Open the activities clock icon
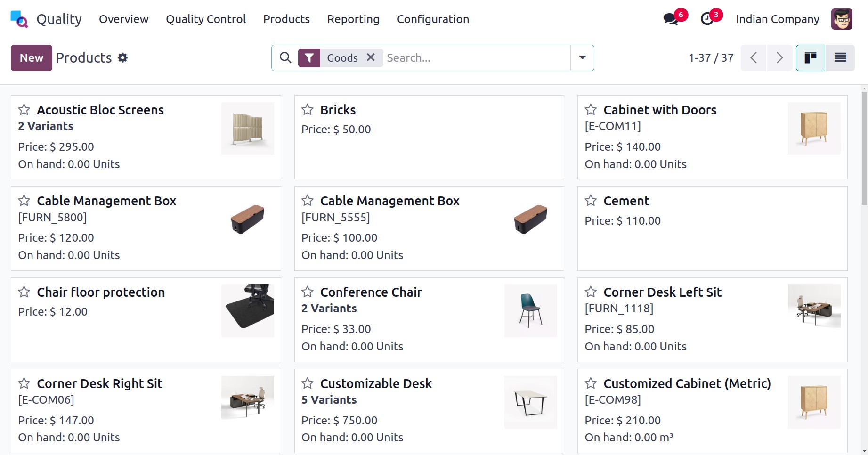Image resolution: width=868 pixels, height=455 pixels. [707, 19]
